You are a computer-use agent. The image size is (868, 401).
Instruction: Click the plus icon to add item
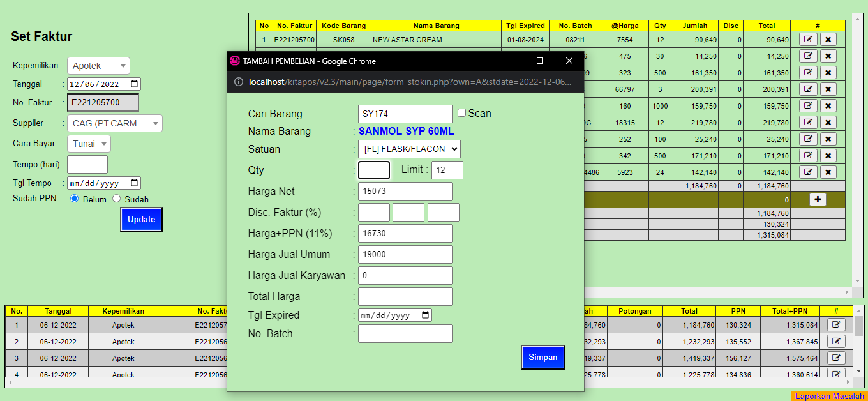pos(818,200)
